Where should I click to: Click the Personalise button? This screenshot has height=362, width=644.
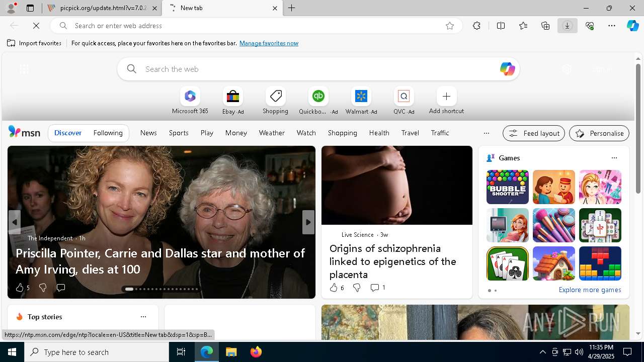click(x=599, y=133)
